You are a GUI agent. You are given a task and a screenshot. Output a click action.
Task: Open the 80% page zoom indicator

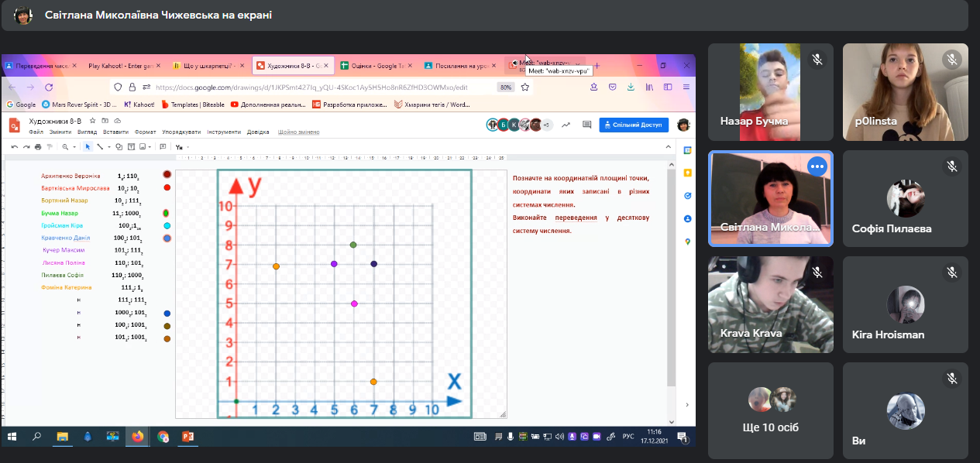pos(506,87)
